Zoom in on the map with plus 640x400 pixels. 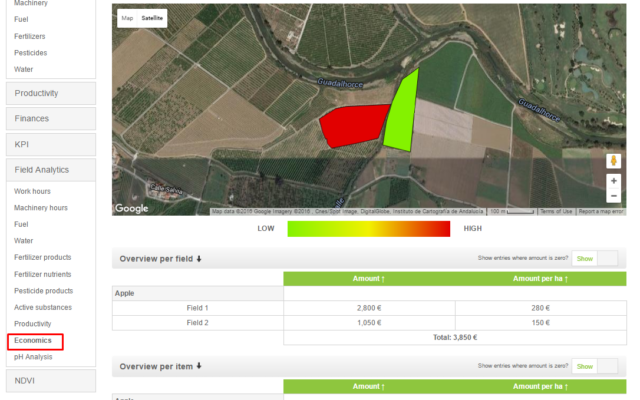pos(613,181)
